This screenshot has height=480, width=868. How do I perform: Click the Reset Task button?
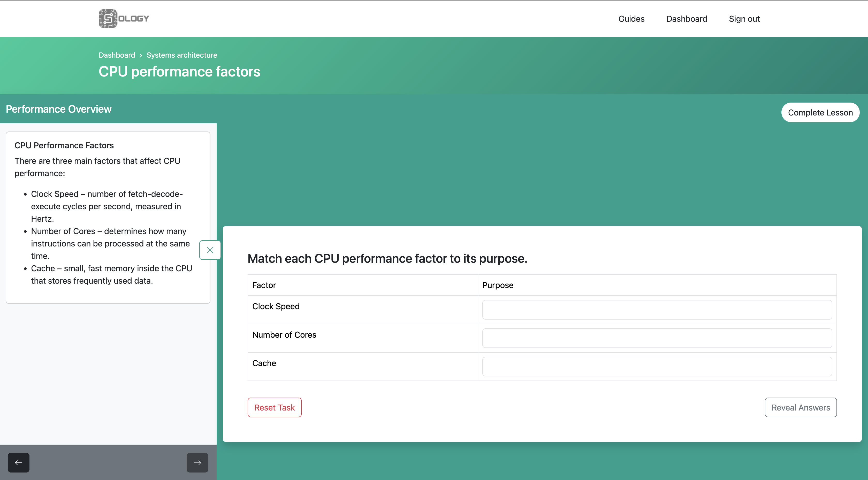(x=274, y=407)
